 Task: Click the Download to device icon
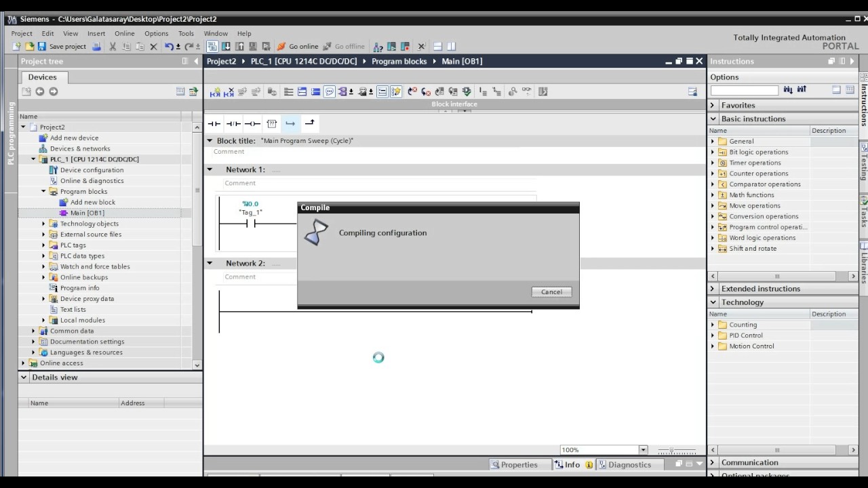226,46
